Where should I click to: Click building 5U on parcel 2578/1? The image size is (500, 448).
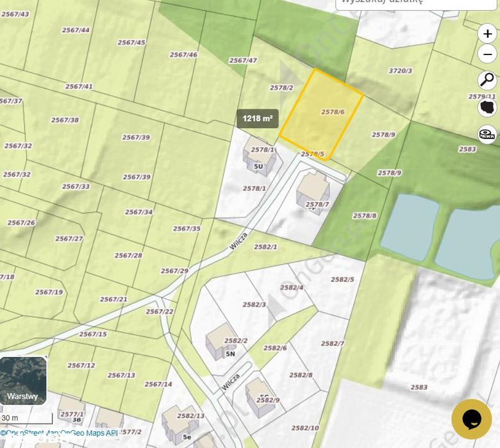pos(259,154)
